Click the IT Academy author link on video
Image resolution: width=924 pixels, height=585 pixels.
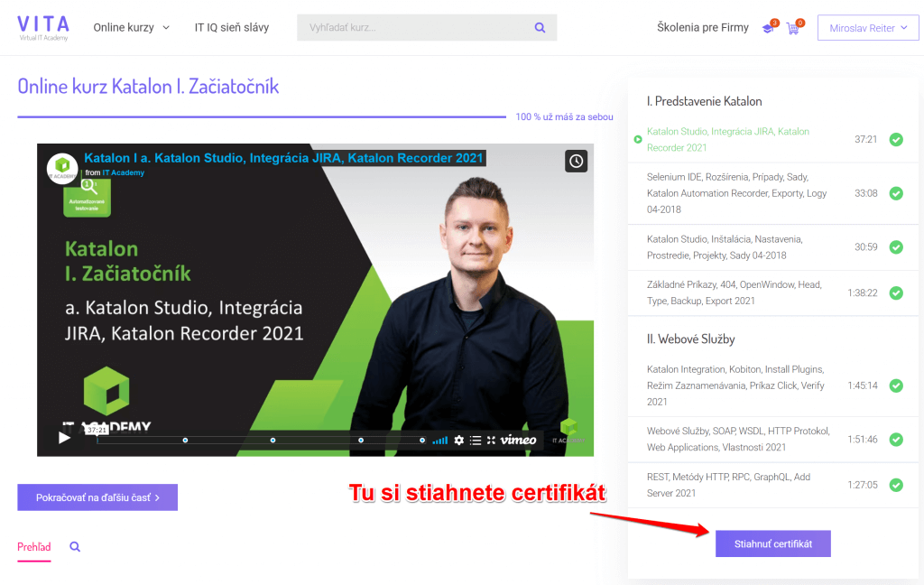click(123, 172)
